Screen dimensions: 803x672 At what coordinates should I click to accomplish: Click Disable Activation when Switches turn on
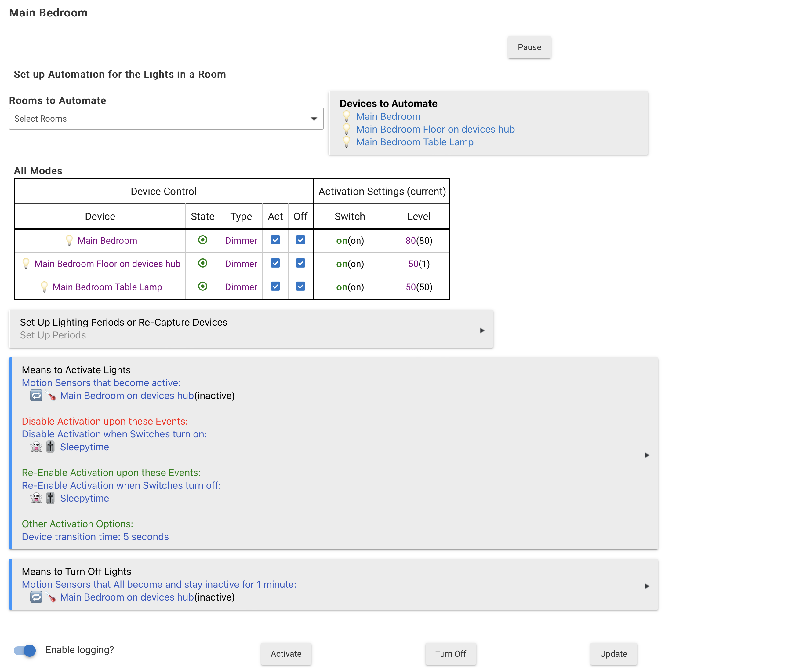click(x=114, y=434)
